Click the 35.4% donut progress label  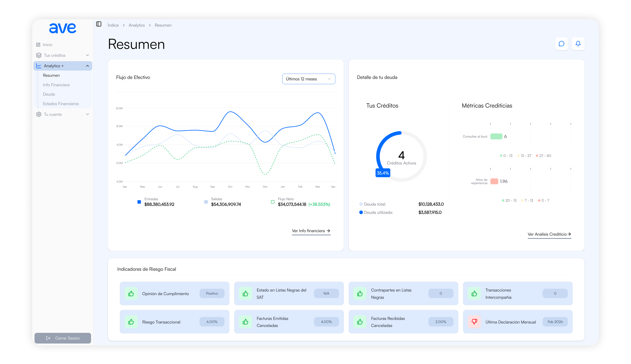point(383,173)
